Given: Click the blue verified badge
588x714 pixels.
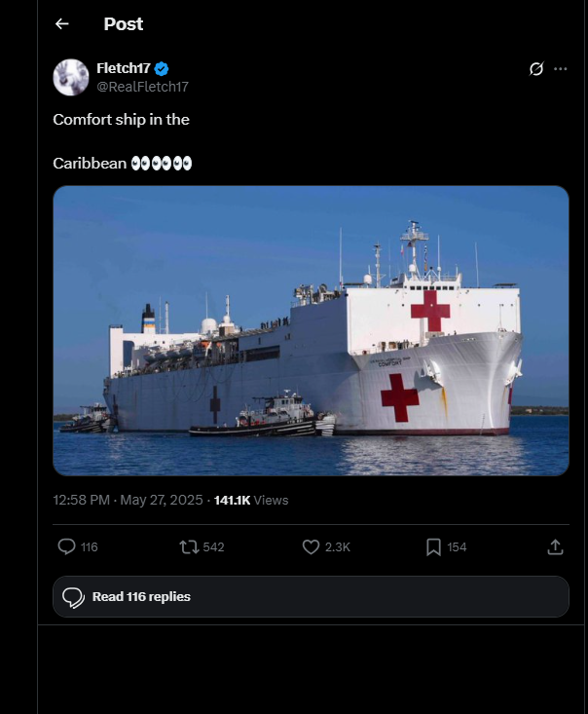Looking at the screenshot, I should 162,68.
